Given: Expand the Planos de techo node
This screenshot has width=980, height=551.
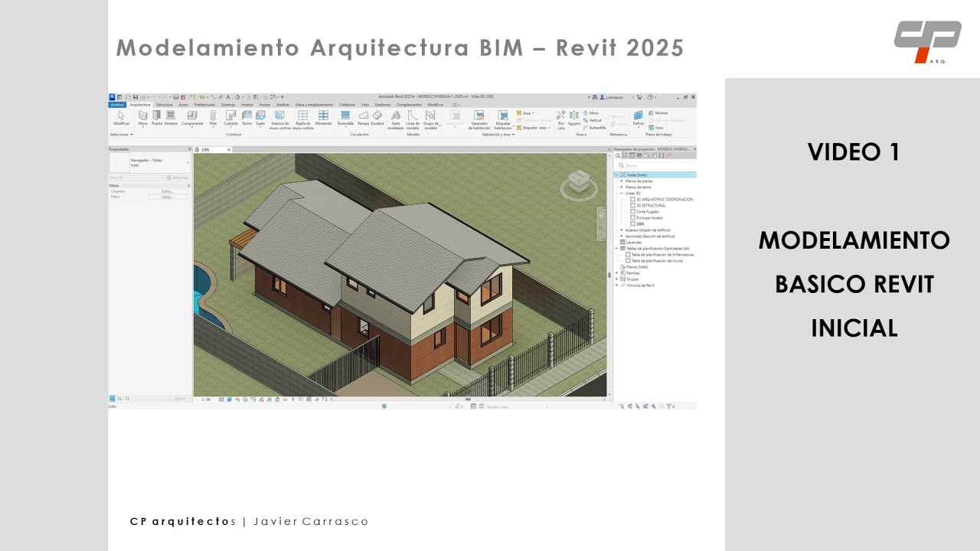Looking at the screenshot, I should pos(622,187).
